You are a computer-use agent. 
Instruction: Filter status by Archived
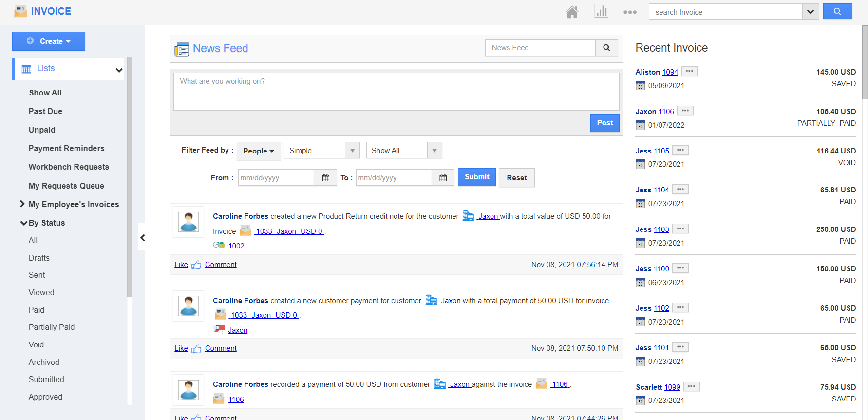(x=44, y=362)
